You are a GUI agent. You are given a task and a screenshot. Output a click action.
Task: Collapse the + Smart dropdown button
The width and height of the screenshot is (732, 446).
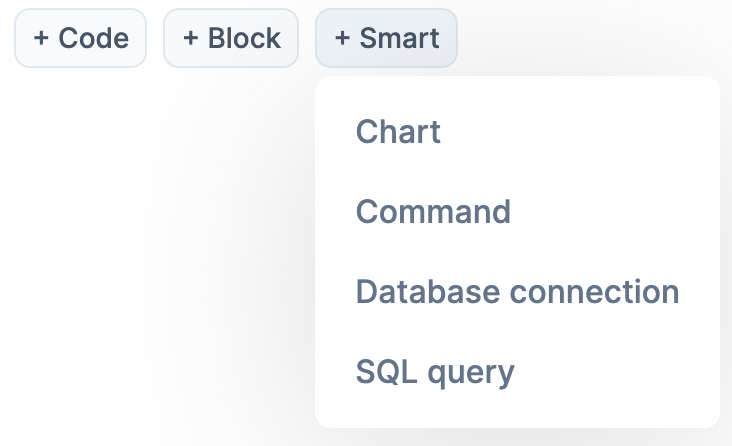tap(386, 38)
